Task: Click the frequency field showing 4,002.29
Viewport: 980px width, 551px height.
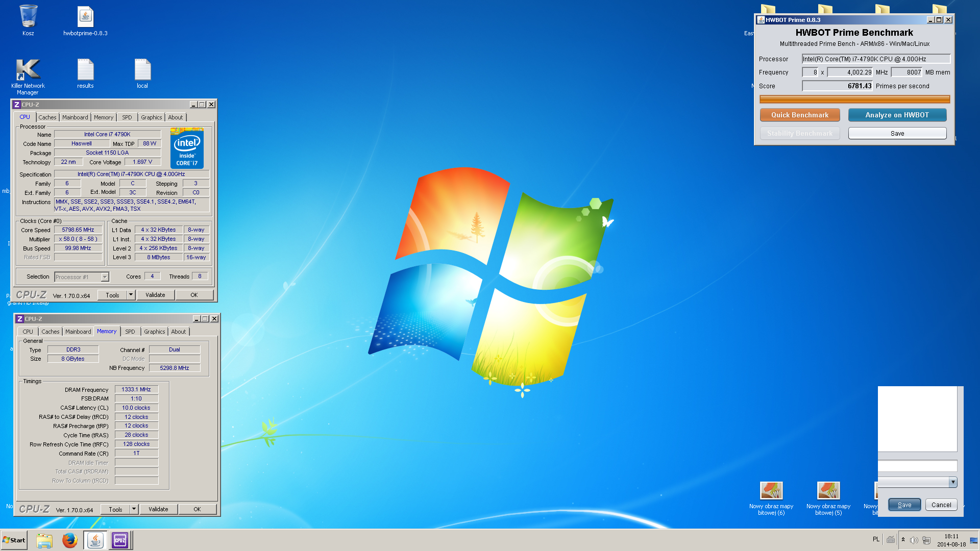Action: [x=850, y=72]
